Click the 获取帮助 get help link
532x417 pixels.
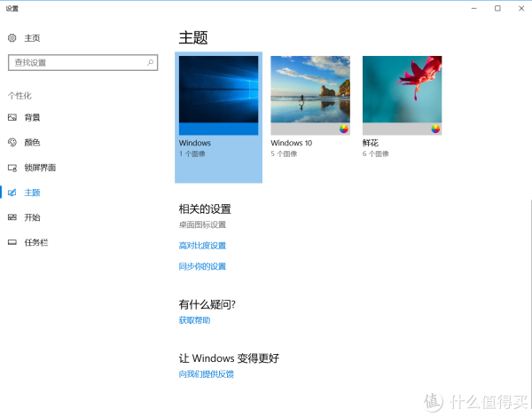[x=194, y=320]
